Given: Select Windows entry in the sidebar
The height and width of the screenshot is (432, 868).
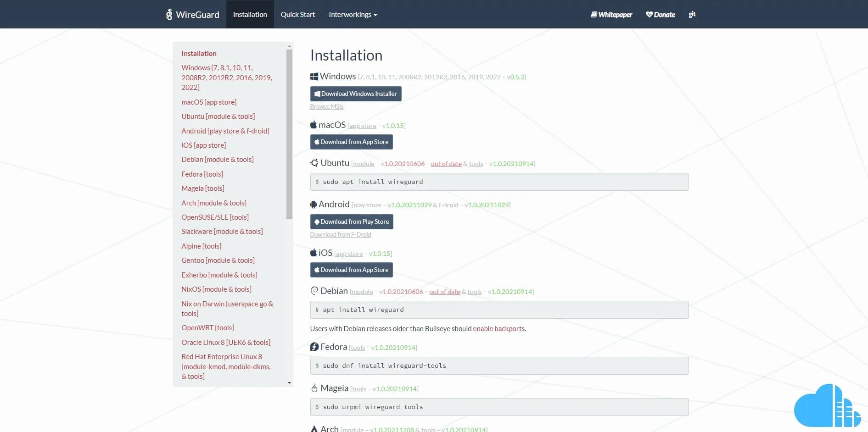Looking at the screenshot, I should [x=227, y=78].
